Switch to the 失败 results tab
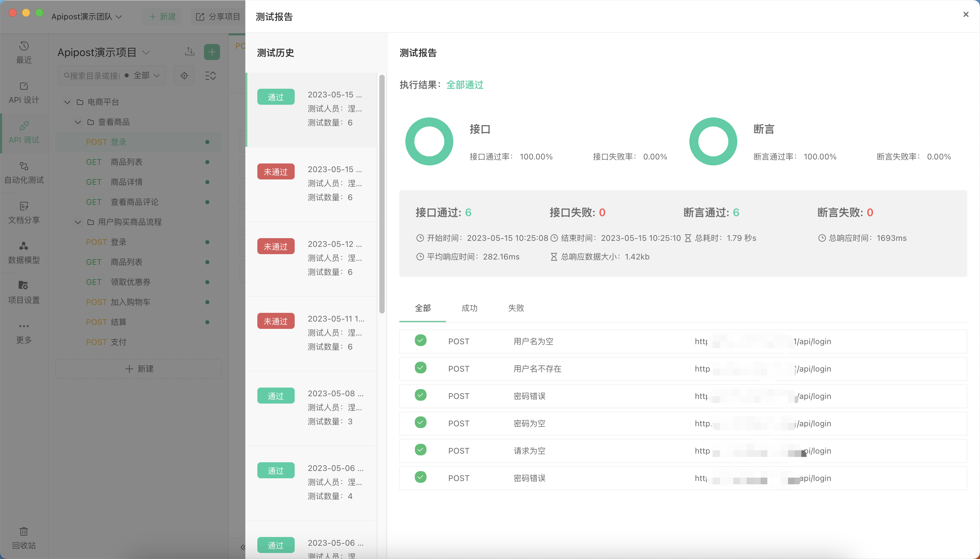This screenshot has height=559, width=980. 516,308
